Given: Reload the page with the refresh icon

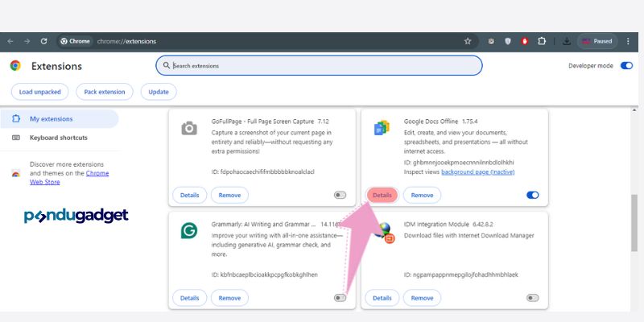Looking at the screenshot, I should click(43, 41).
